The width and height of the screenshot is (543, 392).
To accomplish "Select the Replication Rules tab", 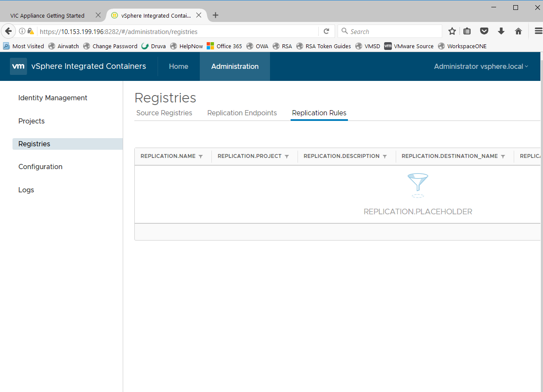I will [319, 113].
